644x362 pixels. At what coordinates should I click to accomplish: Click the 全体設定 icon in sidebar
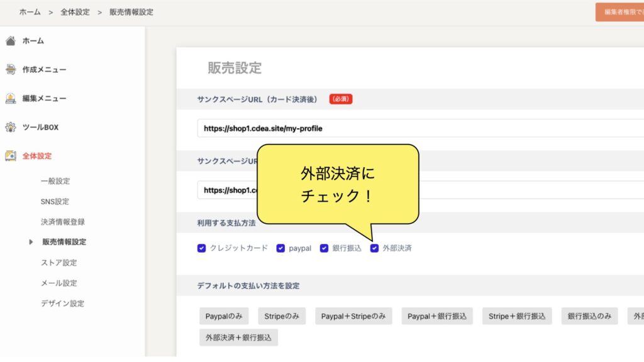click(x=10, y=156)
